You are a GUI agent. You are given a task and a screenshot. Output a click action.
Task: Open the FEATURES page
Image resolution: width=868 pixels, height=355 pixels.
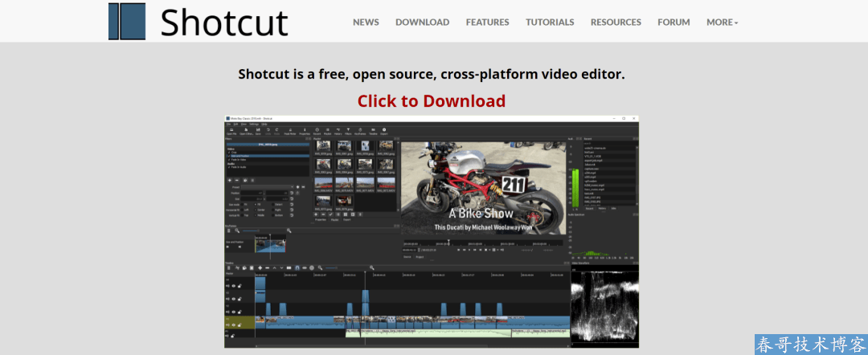[x=488, y=22]
